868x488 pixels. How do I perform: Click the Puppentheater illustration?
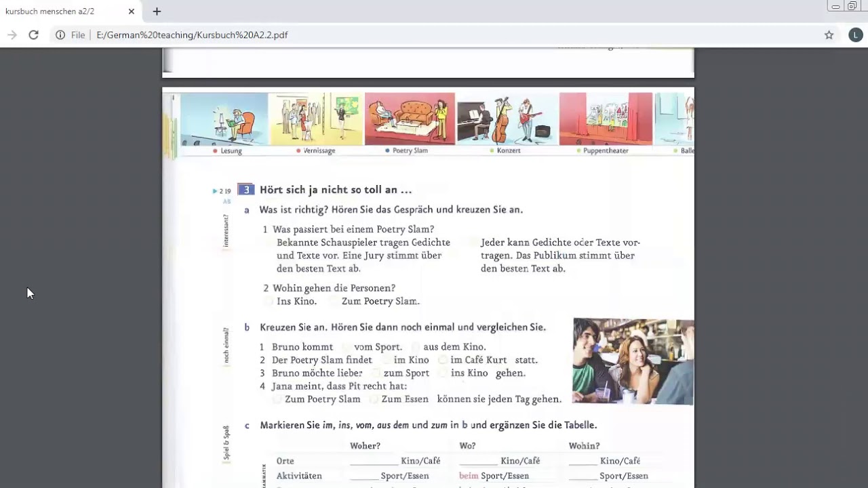(606, 119)
